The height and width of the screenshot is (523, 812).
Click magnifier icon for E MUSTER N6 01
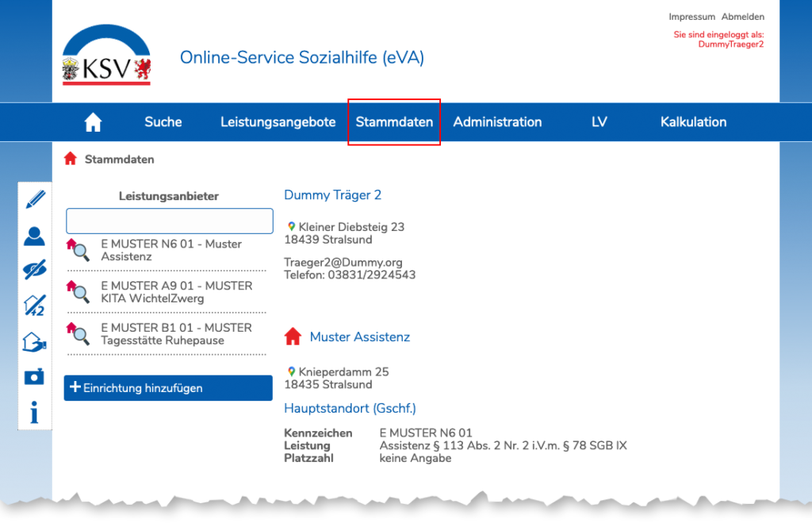(x=79, y=251)
